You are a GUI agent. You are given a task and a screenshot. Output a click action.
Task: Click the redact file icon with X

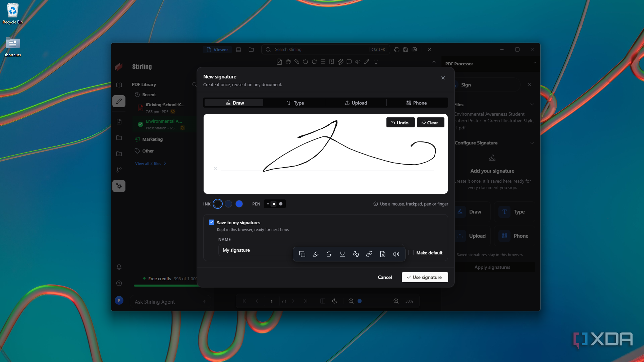[x=383, y=254]
